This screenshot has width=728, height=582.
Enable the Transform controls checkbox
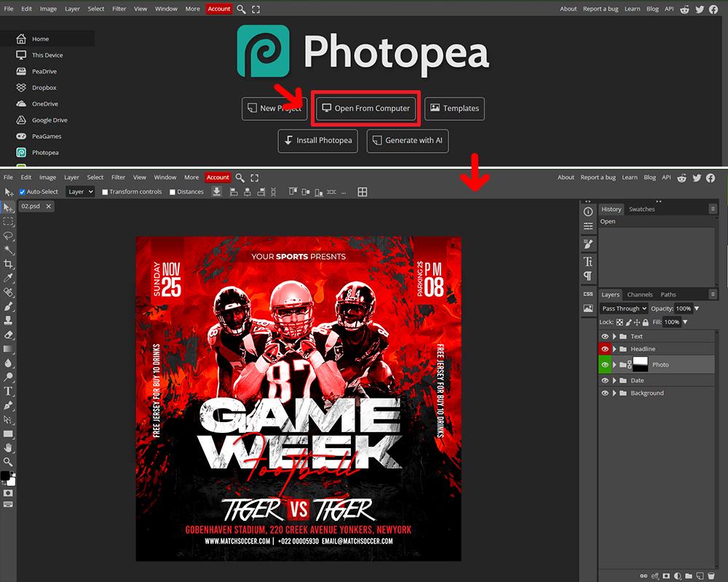[x=105, y=191]
